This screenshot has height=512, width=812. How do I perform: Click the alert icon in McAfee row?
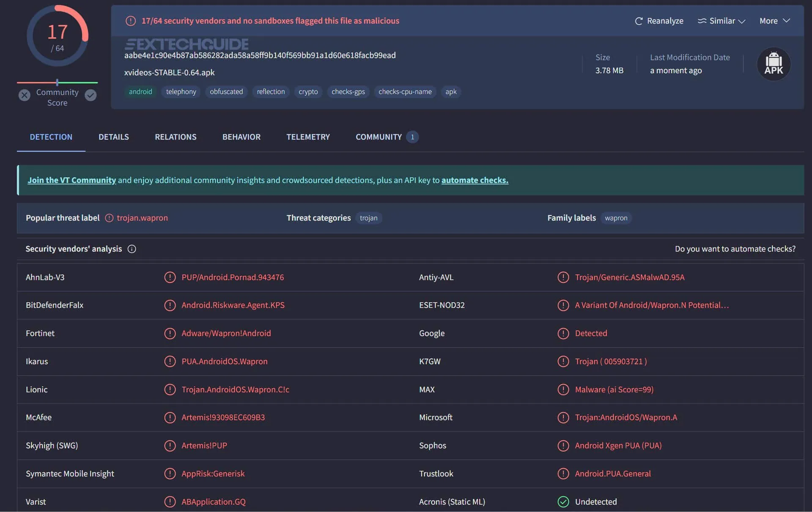click(170, 418)
